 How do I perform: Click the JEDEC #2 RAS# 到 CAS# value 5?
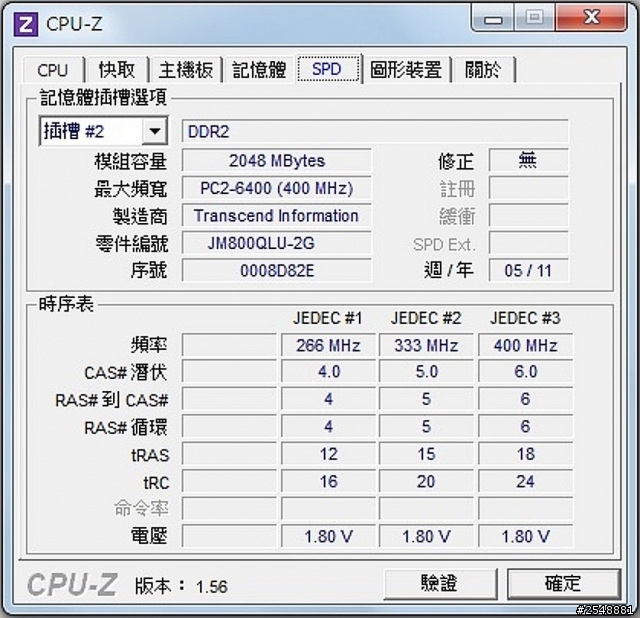pyautogui.click(x=427, y=399)
